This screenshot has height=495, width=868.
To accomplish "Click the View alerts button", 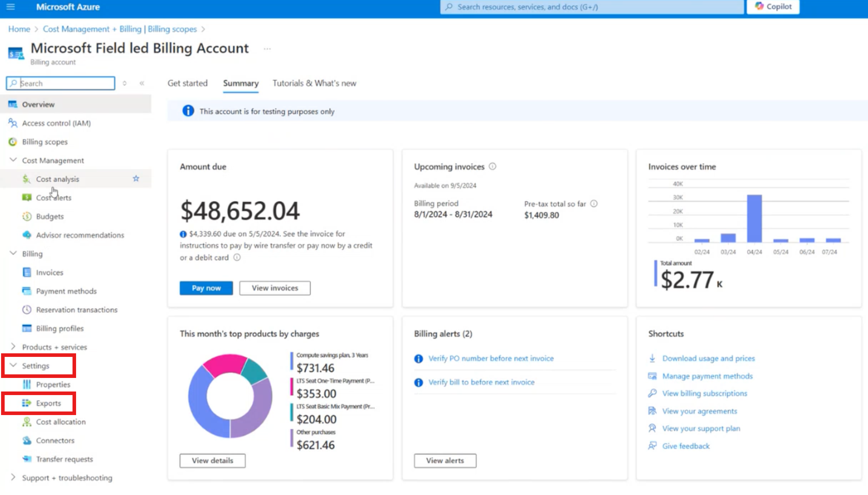I will (x=445, y=460).
